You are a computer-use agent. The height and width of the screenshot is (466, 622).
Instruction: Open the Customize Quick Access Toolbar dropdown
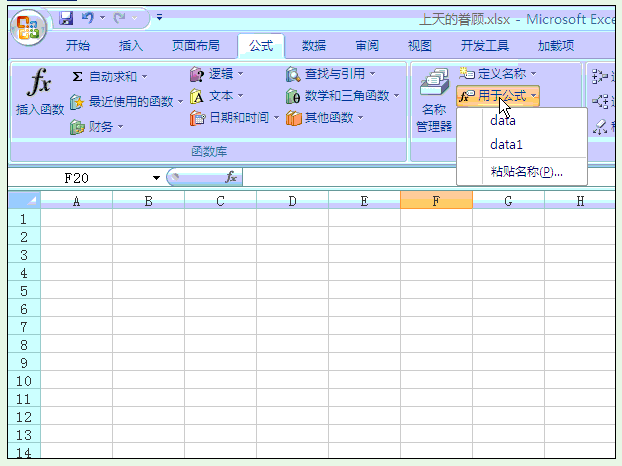coord(159,17)
